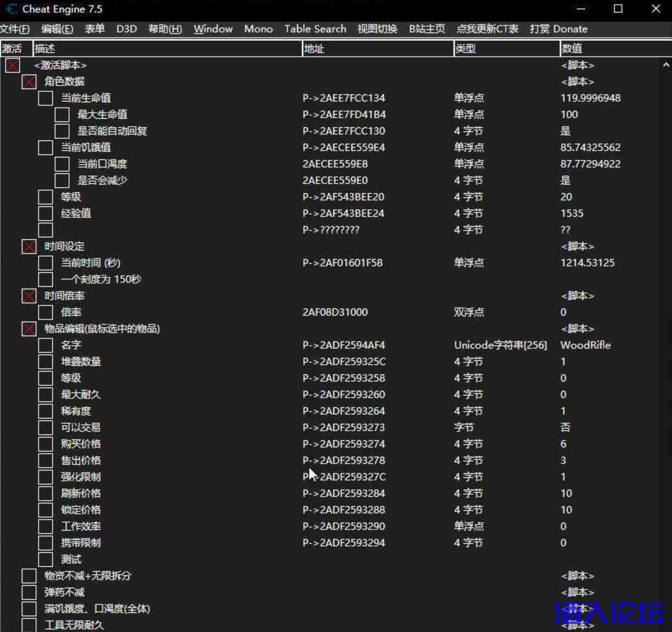This screenshot has width=672, height=632.
Task: Click the 打赏 Donate menu item
Action: tap(558, 29)
